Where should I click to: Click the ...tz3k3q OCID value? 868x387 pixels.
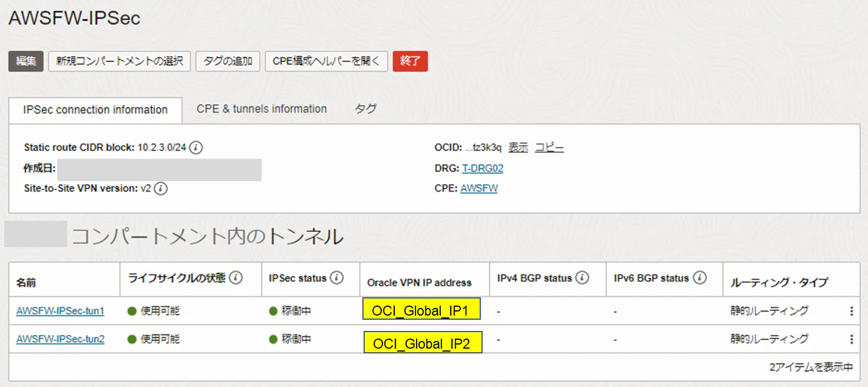click(x=483, y=147)
